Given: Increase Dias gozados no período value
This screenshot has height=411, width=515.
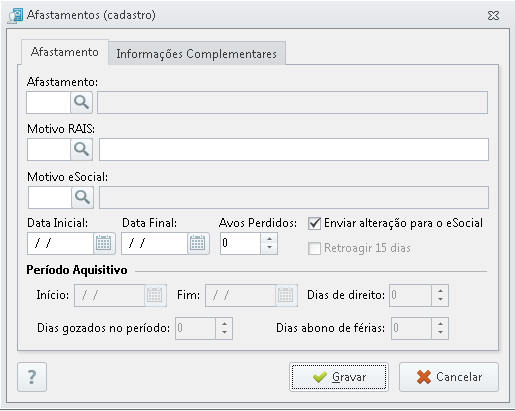Looking at the screenshot, I should click(224, 324).
